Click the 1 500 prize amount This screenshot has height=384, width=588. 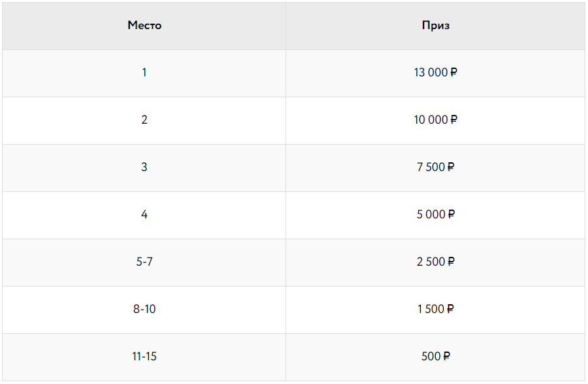coord(431,309)
